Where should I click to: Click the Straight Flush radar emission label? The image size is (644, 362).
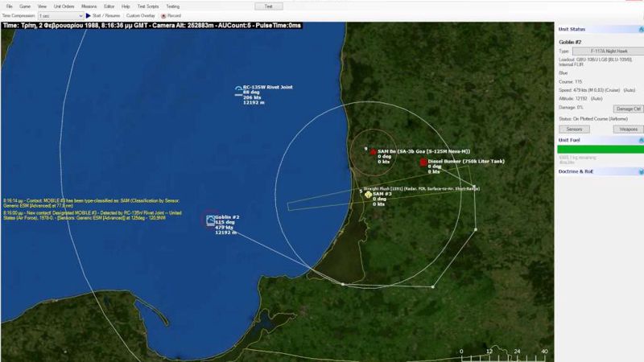[x=421, y=189]
